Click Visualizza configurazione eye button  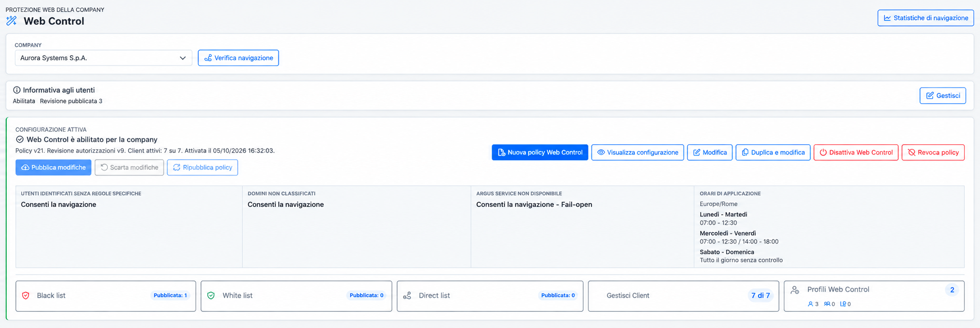pyautogui.click(x=638, y=152)
